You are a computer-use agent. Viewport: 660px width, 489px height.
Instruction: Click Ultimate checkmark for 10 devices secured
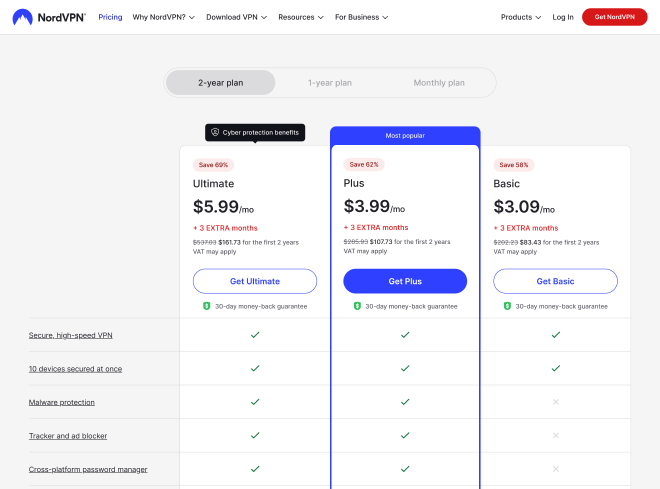(255, 368)
